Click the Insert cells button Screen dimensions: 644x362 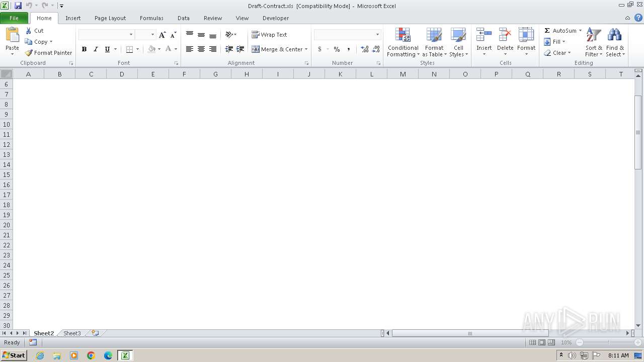(x=484, y=43)
